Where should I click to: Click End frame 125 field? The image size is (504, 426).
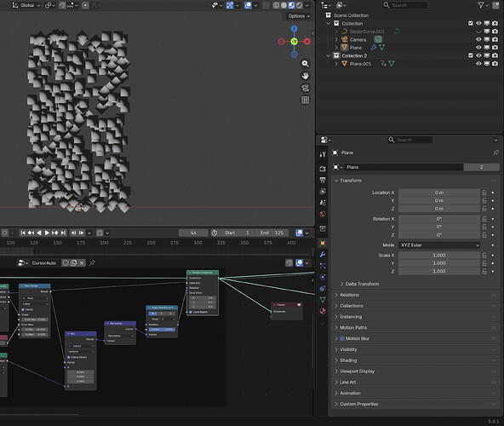pyautogui.click(x=272, y=233)
